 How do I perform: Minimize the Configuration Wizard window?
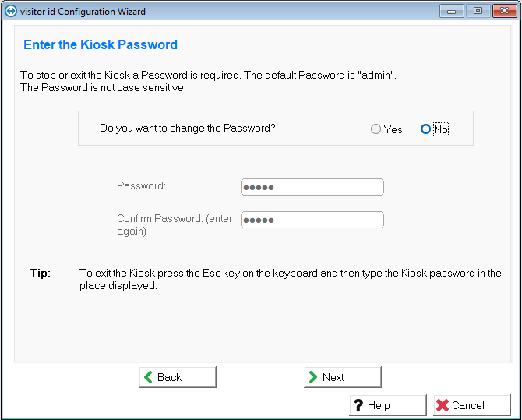point(451,12)
